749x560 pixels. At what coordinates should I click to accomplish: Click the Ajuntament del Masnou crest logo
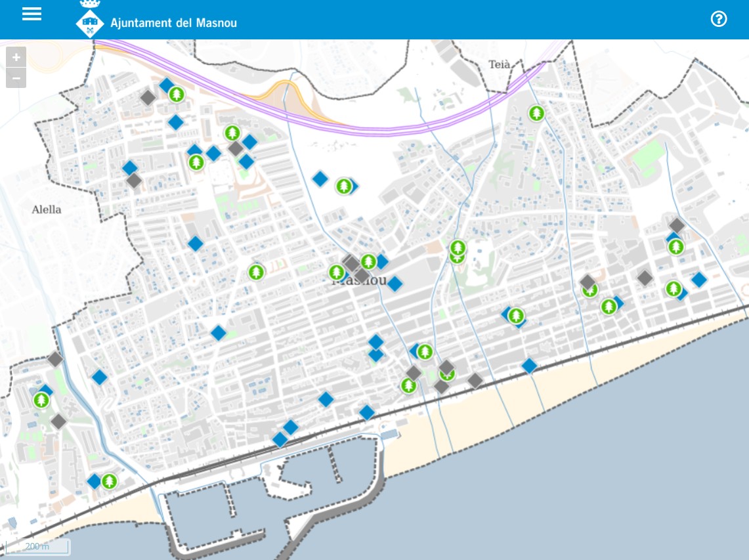(90, 19)
